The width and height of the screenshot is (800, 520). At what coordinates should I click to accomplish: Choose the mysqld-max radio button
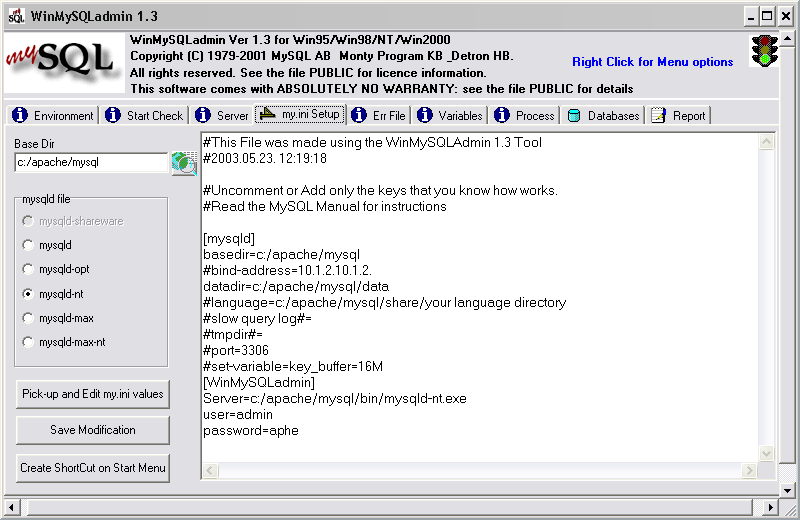(28, 318)
